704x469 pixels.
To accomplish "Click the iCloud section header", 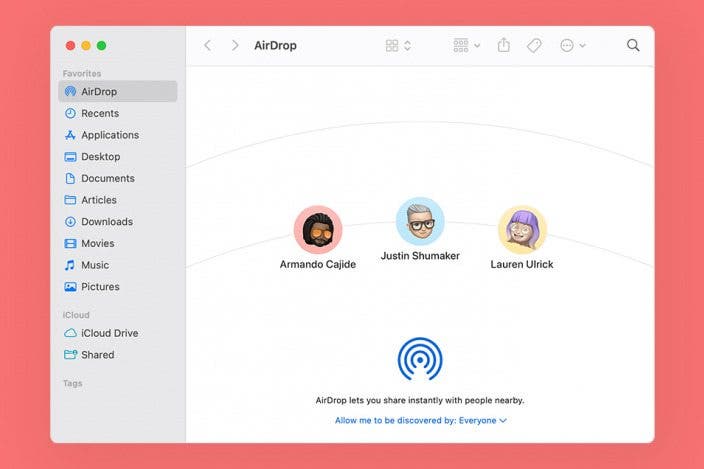I will tap(76, 315).
